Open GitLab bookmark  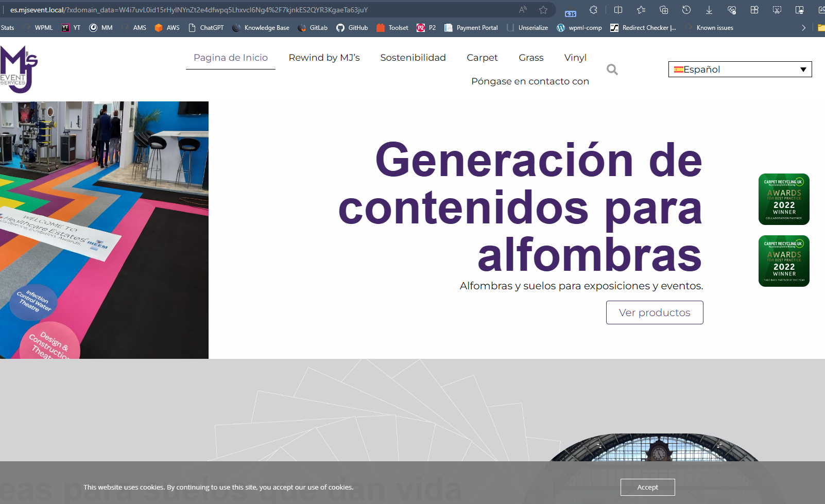coord(313,28)
